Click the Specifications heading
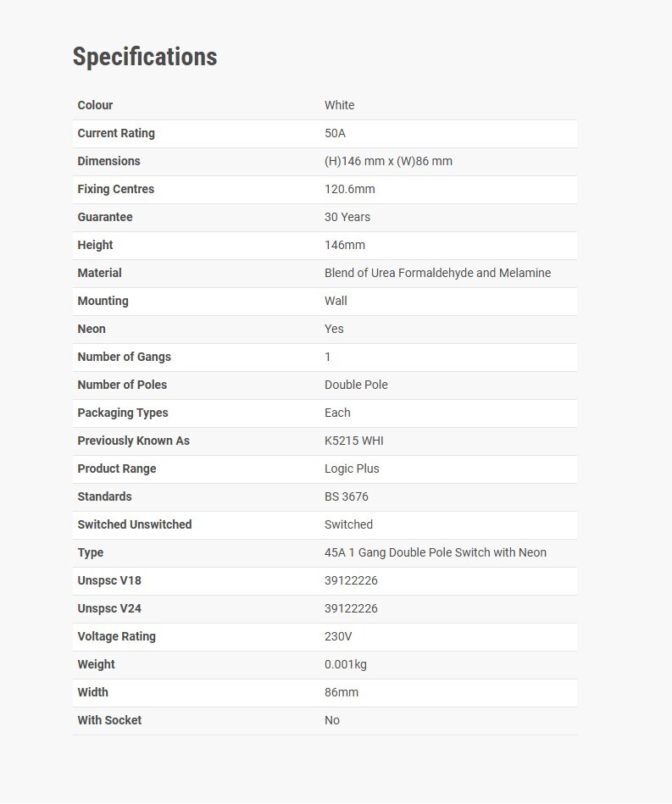The width and height of the screenshot is (672, 804). 145,57
